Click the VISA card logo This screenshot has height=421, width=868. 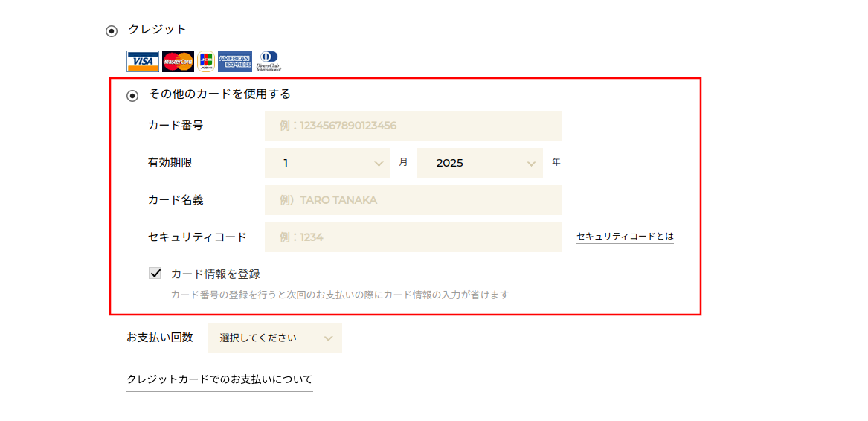click(x=143, y=62)
